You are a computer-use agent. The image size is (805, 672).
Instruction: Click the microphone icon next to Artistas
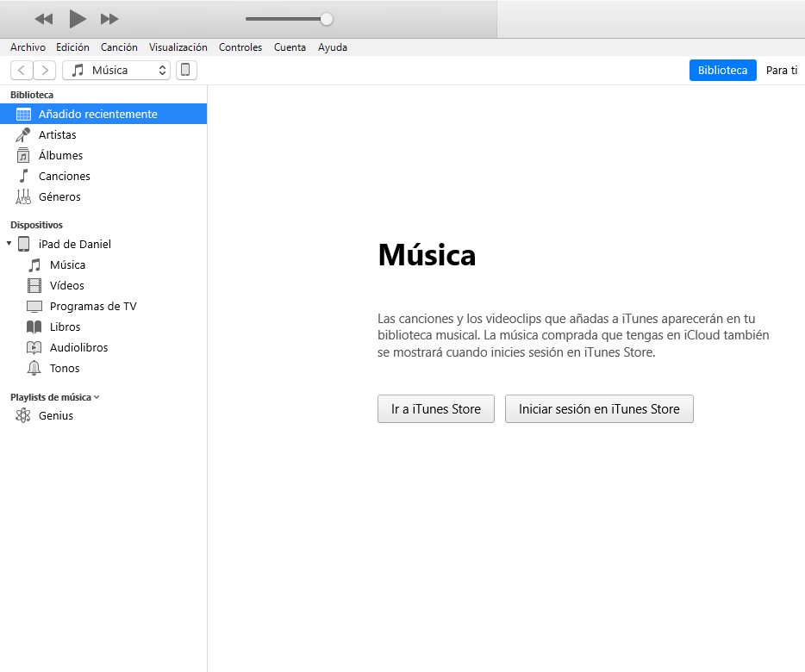[23, 134]
